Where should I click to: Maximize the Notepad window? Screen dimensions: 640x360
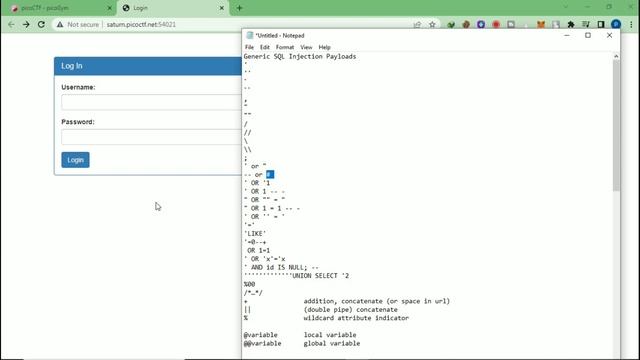click(x=588, y=36)
